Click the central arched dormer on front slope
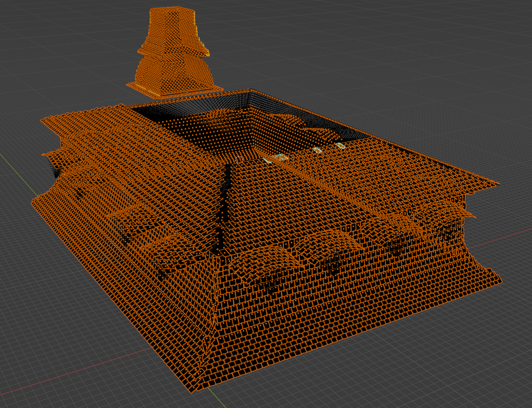Screen dimensions: 532x408 pos(270,258)
